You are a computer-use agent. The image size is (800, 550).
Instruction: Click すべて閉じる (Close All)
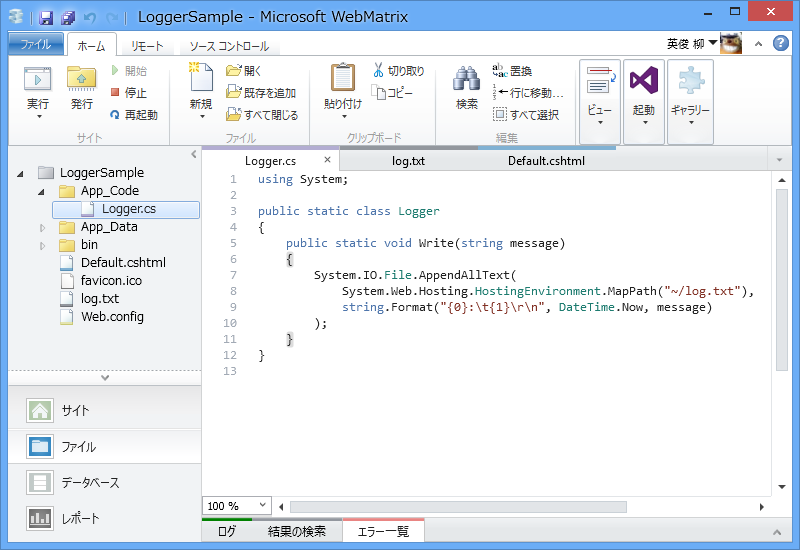262,115
